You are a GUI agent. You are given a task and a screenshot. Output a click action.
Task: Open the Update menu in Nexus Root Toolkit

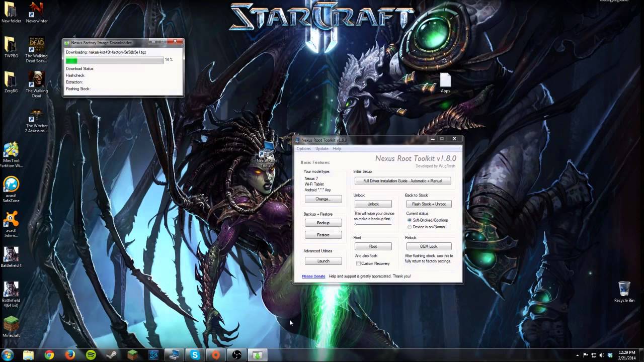(x=322, y=148)
